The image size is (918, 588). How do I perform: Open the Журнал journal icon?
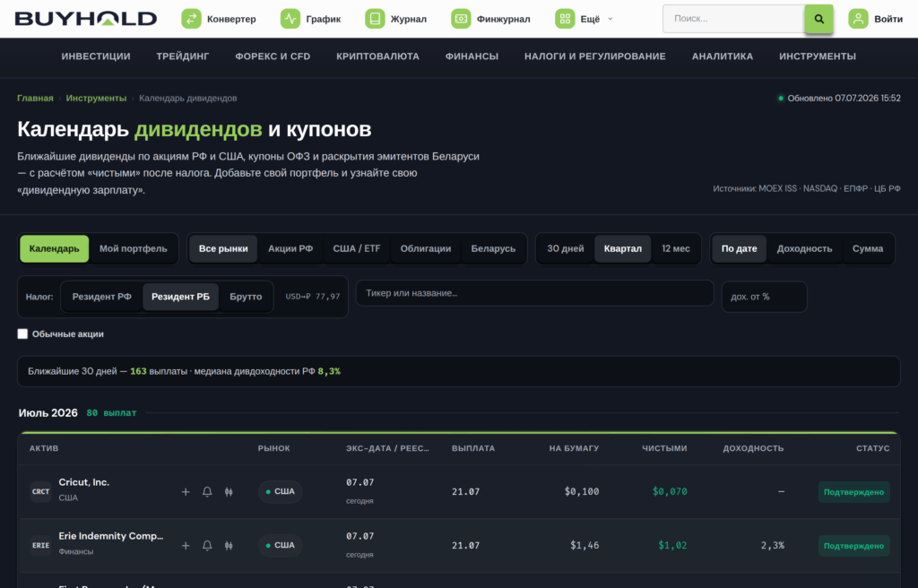pos(375,19)
